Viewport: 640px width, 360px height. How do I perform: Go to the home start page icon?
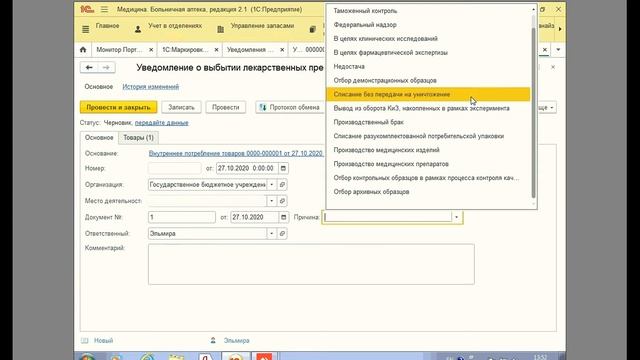click(x=83, y=49)
